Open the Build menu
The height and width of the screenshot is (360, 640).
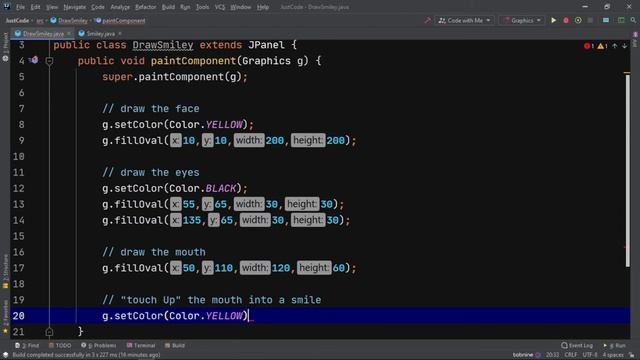click(x=168, y=7)
